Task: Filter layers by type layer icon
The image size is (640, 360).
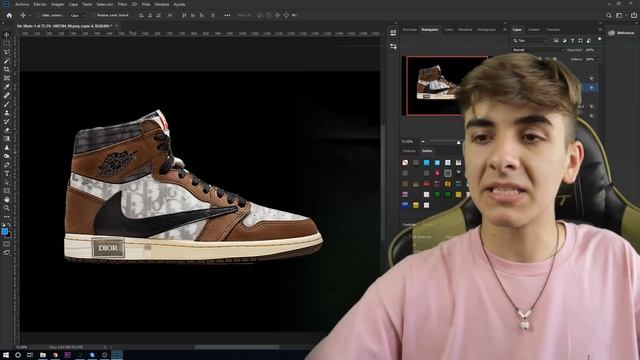Action: (572, 40)
